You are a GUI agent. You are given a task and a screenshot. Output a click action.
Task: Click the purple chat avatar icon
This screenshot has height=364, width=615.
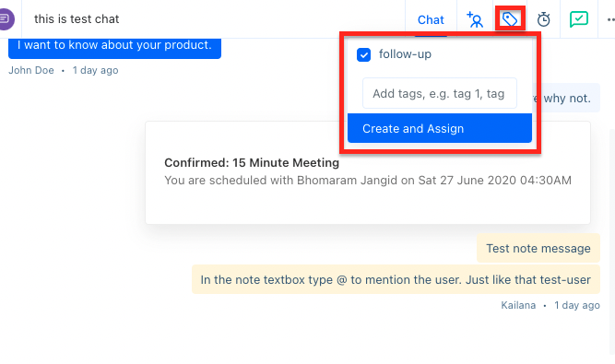point(6,18)
